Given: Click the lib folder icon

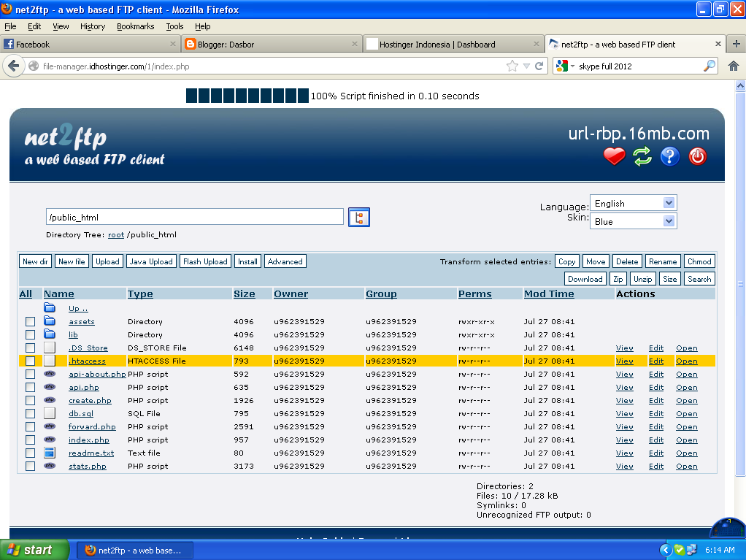Looking at the screenshot, I should 50,334.
